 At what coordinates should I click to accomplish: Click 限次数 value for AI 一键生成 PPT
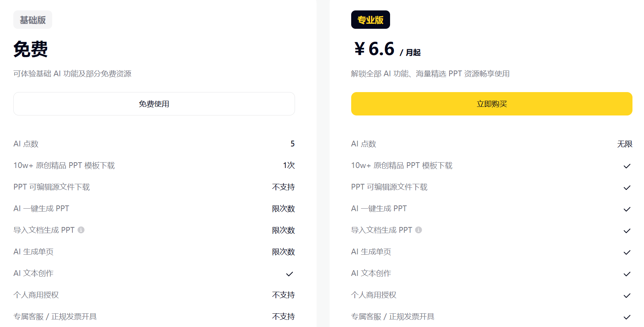click(283, 209)
